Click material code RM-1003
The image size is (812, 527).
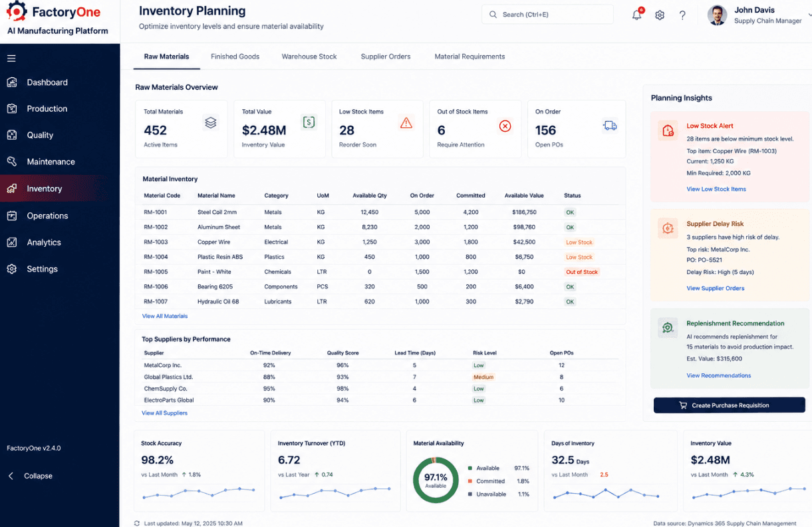[x=156, y=242]
